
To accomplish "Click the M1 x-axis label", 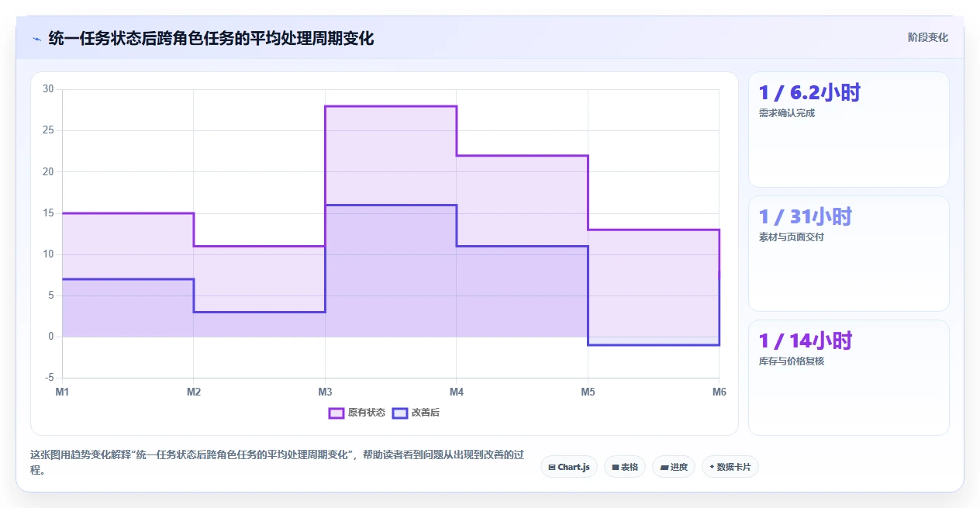I will click(x=62, y=392).
